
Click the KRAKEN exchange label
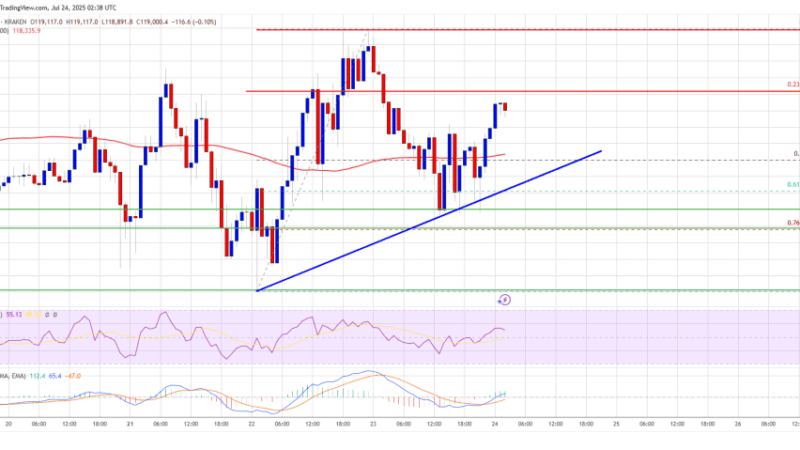tap(16, 22)
